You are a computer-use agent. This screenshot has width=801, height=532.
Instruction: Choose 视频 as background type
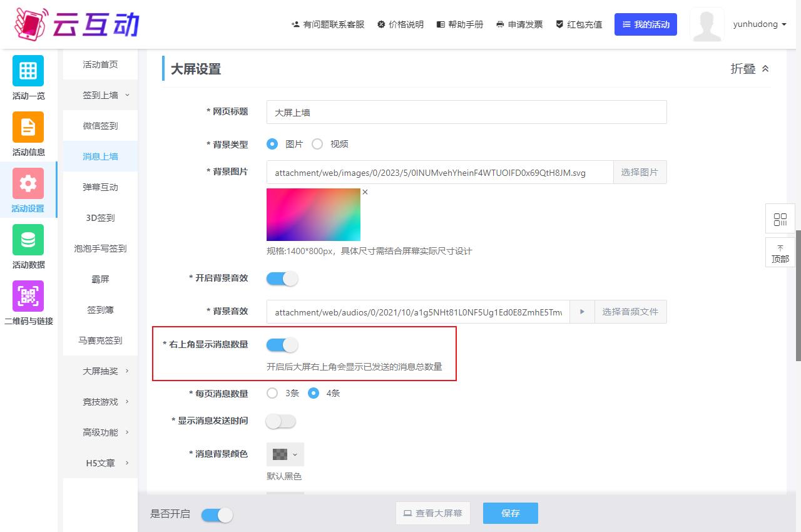(x=317, y=144)
